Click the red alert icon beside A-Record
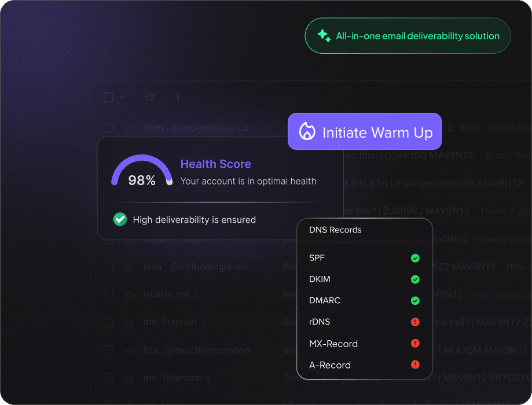Screen dimensions: 532x405 tap(415, 365)
